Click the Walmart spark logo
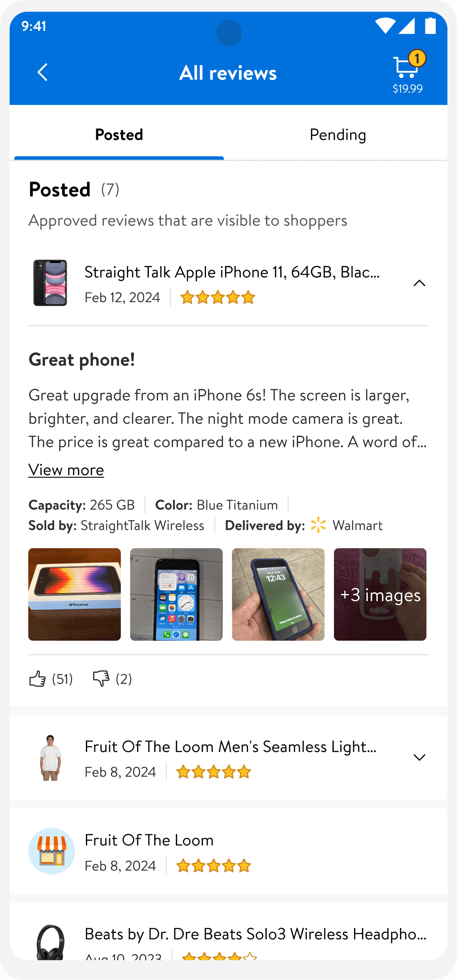This screenshot has height=980, width=457. [319, 525]
